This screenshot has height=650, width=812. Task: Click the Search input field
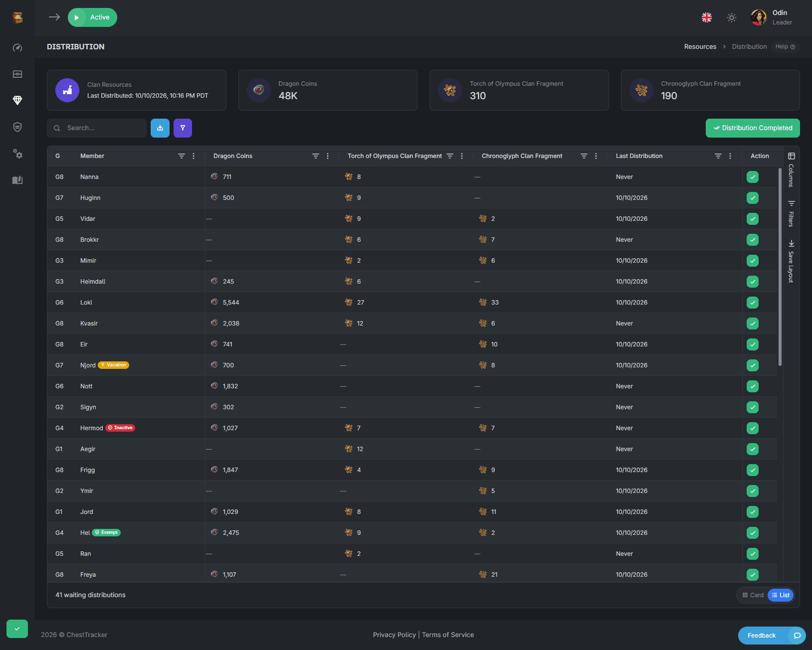(97, 128)
